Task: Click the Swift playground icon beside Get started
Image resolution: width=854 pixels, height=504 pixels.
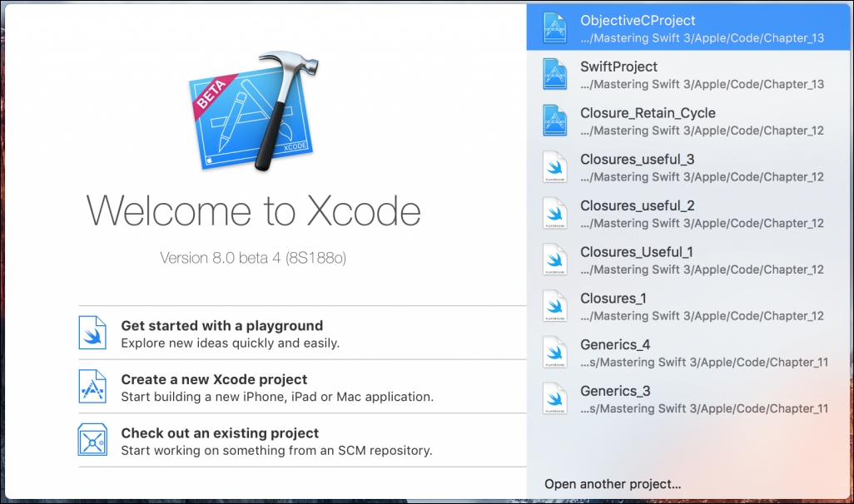Action: 92,333
